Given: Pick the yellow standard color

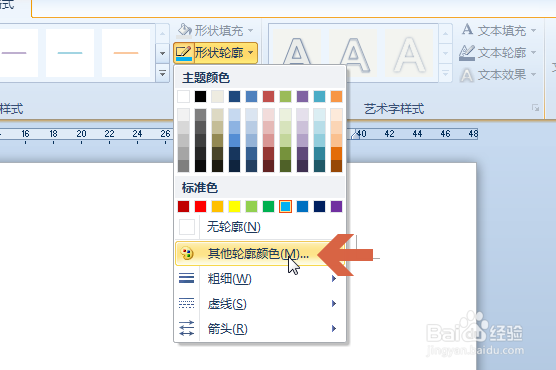Looking at the screenshot, I should coord(234,206).
